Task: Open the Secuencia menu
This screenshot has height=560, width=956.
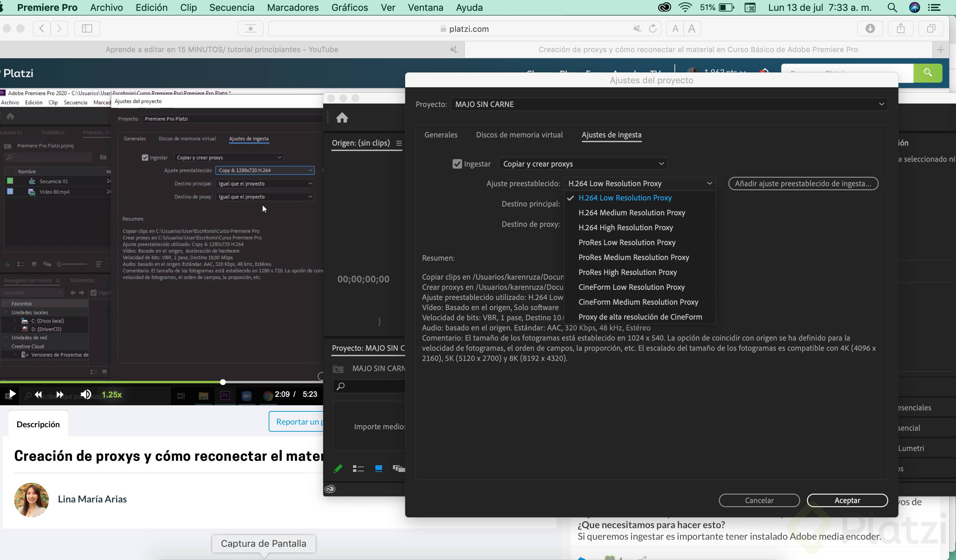Action: coord(231,7)
